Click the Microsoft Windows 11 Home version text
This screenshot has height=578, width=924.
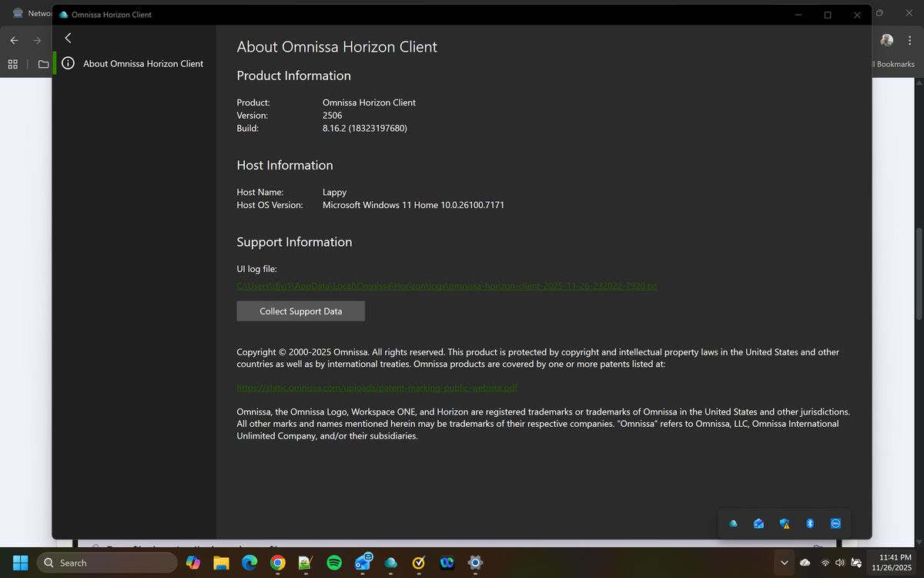tap(413, 205)
